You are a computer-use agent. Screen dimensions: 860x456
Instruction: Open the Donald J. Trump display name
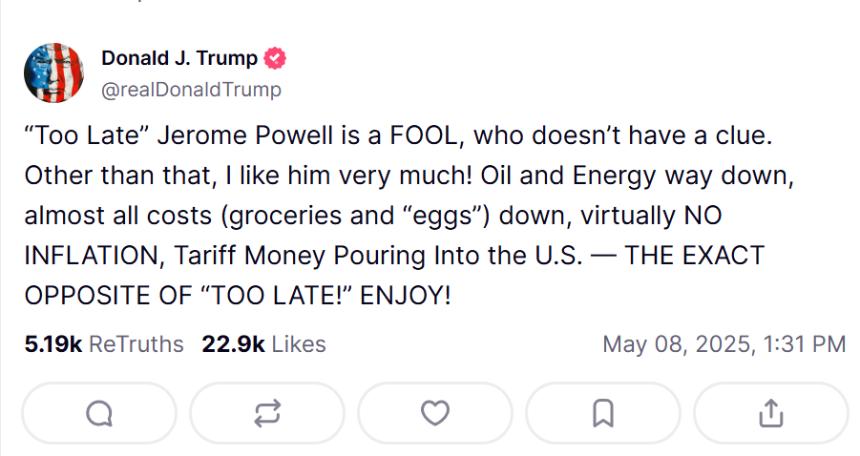pos(179,58)
